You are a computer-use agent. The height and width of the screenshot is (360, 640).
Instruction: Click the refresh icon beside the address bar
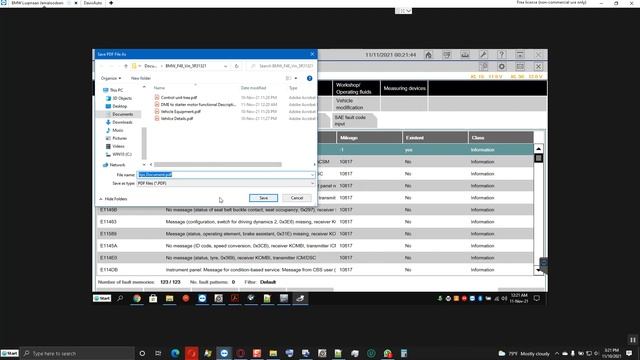point(236,66)
